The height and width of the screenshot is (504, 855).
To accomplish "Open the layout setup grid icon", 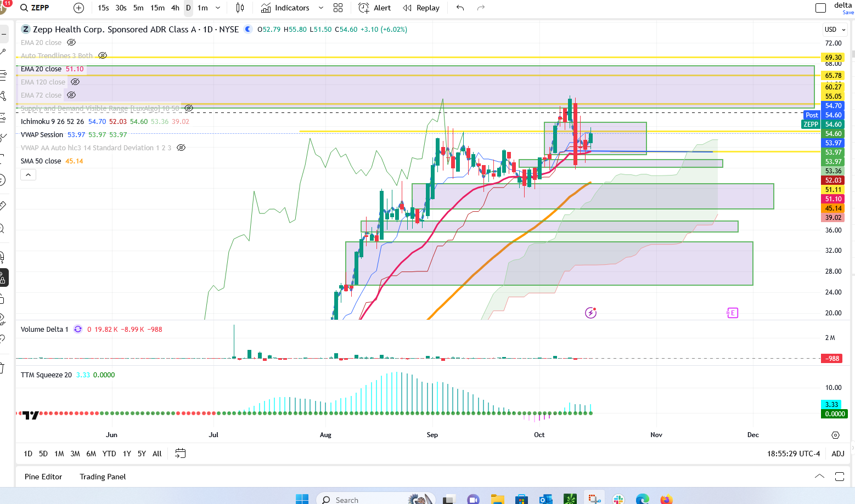I will click(x=338, y=8).
